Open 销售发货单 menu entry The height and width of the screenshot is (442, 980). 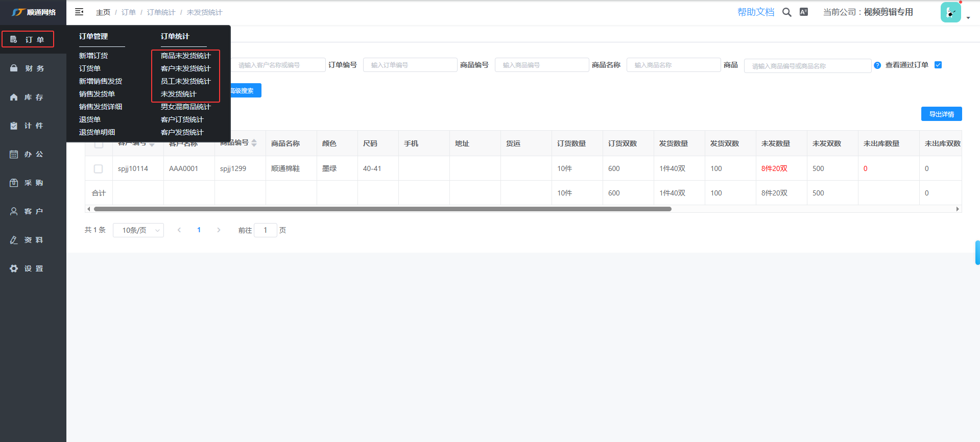(97, 94)
